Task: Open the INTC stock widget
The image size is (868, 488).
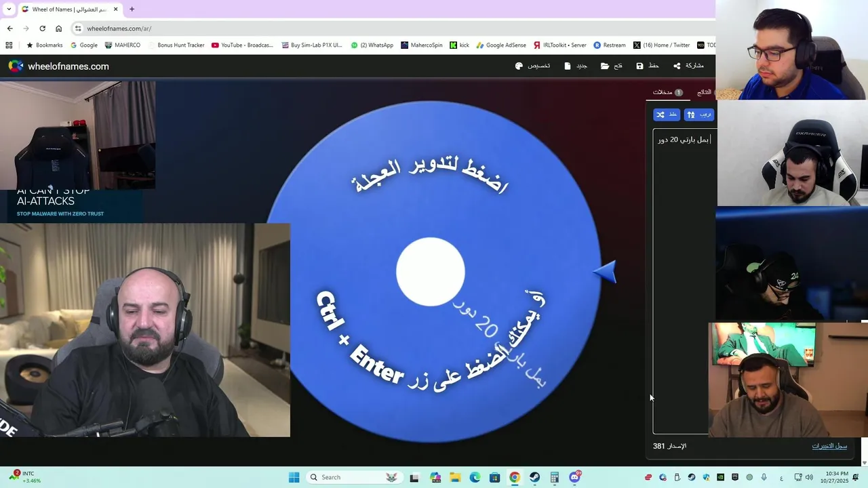Action: click(x=26, y=477)
